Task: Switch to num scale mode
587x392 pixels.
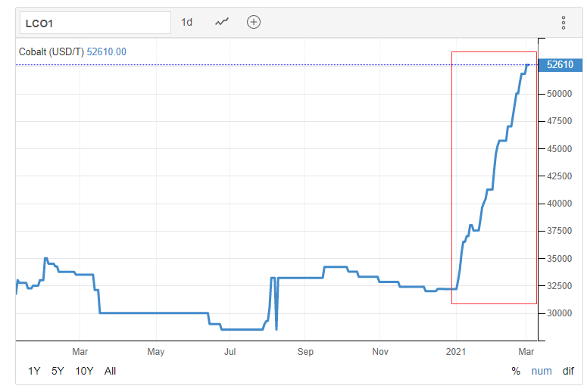Action: click(x=542, y=371)
